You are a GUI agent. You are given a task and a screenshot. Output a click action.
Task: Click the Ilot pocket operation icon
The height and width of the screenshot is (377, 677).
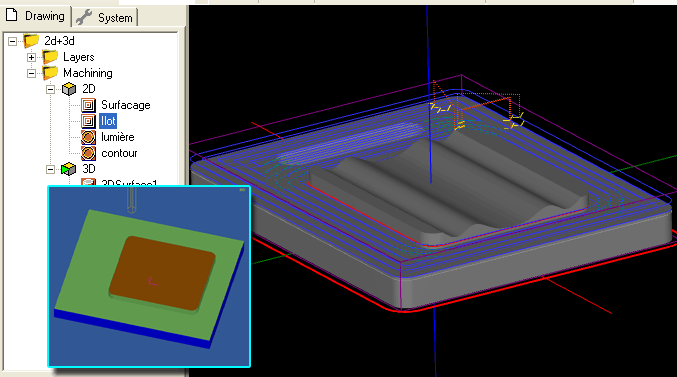click(89, 121)
